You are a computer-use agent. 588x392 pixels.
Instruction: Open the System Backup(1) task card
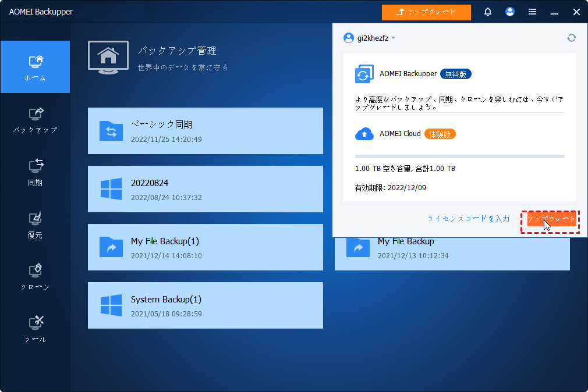pos(206,305)
